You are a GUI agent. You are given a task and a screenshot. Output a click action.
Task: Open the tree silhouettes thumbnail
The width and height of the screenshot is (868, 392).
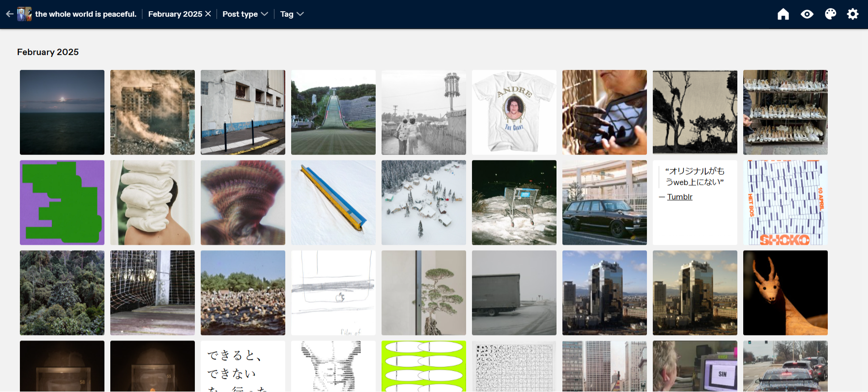[x=695, y=112]
